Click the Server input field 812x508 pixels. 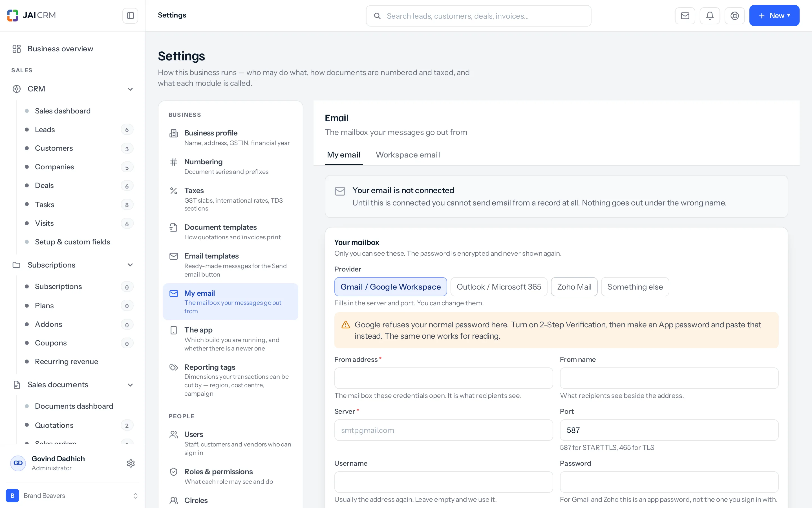443,430
